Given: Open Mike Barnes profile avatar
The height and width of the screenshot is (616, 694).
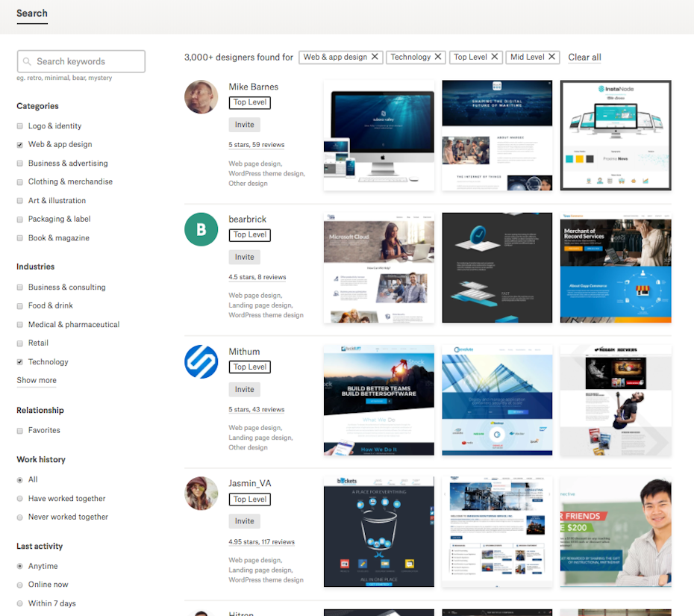Looking at the screenshot, I should (x=201, y=97).
